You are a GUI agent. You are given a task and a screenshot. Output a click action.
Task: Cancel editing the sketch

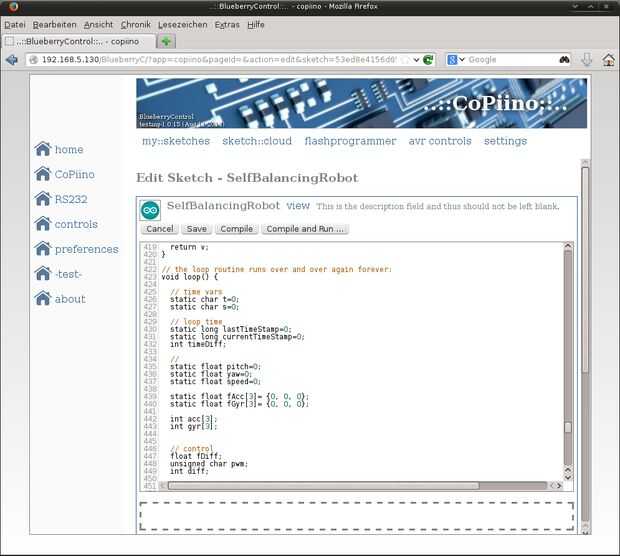click(x=160, y=229)
